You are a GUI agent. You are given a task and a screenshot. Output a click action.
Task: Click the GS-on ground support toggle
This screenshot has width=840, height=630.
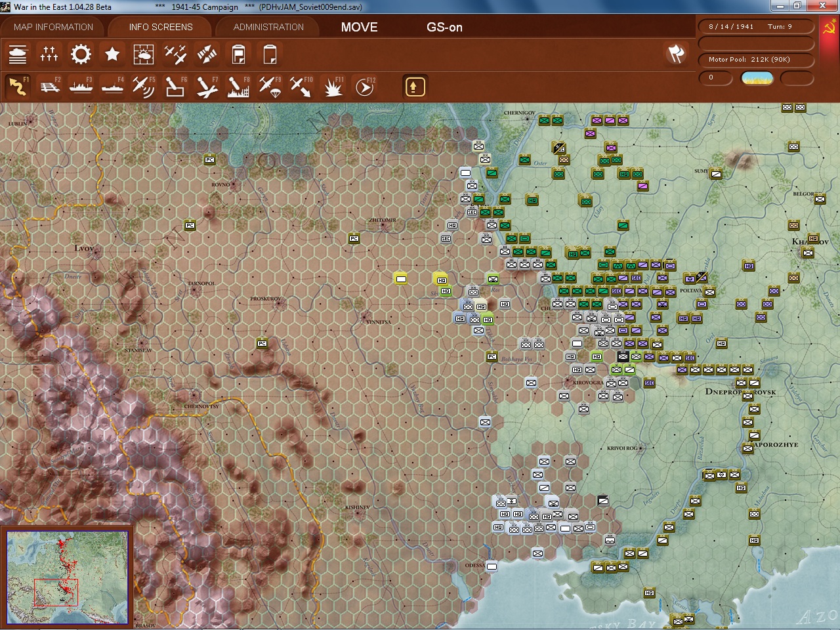(444, 27)
